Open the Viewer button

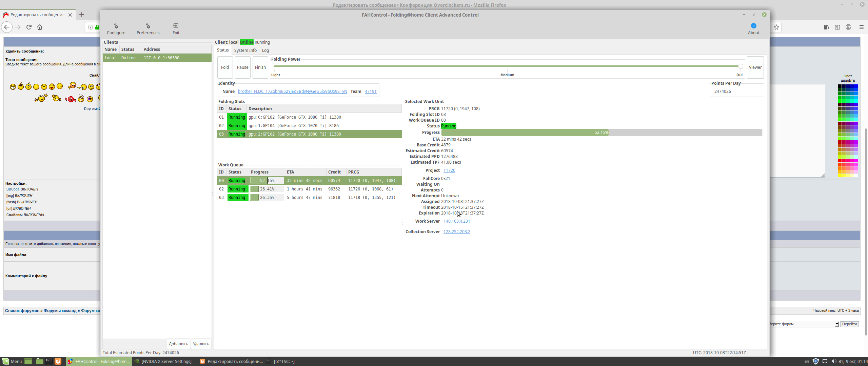click(755, 67)
